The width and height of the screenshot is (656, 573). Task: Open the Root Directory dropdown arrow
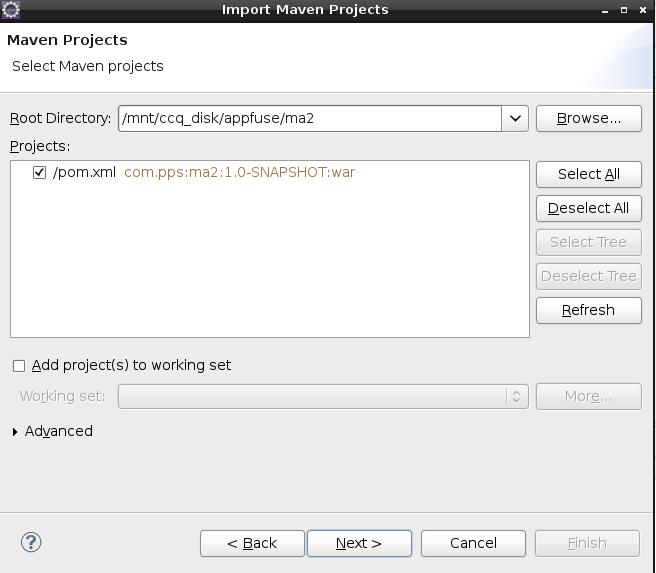(515, 118)
